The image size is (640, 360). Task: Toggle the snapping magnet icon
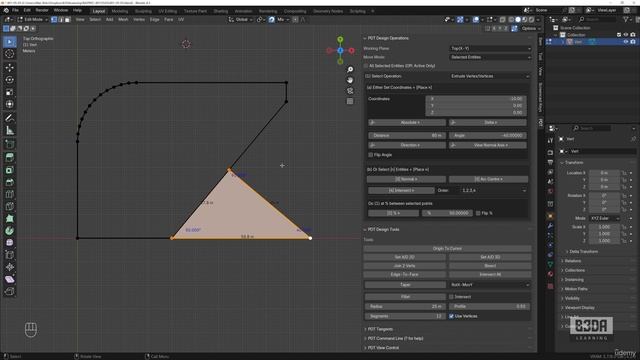click(271, 19)
